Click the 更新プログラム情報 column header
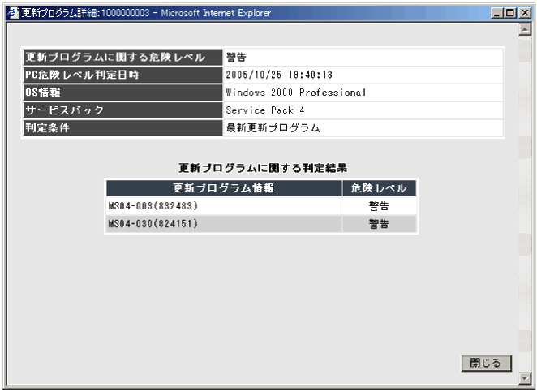 224,188
